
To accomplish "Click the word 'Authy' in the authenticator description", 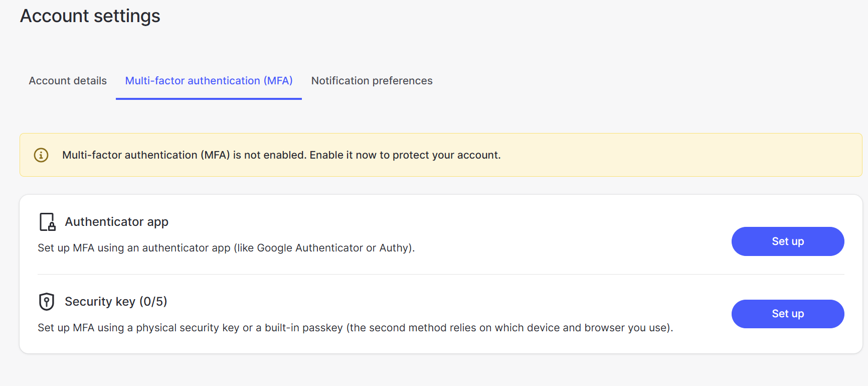I will 394,248.
